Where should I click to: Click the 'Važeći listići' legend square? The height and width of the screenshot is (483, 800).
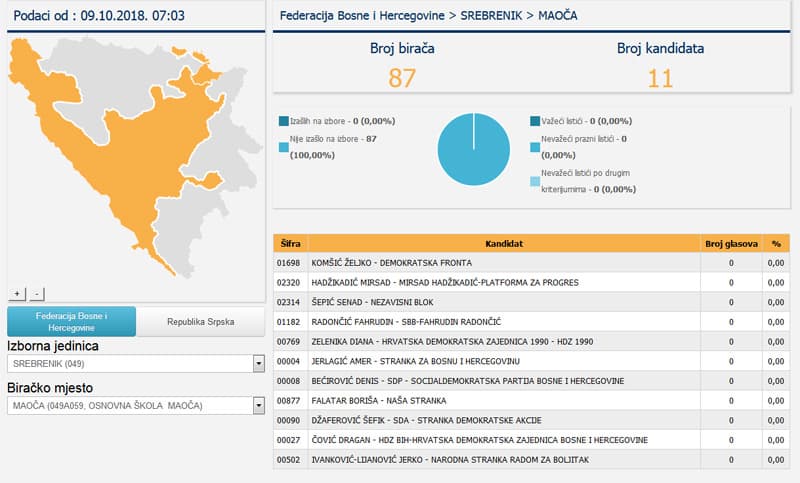(x=535, y=121)
